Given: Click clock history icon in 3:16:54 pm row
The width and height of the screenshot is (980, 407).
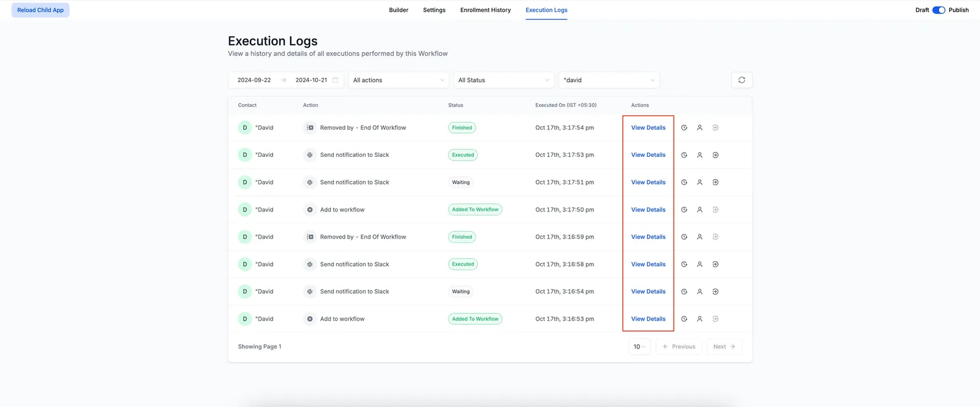Looking at the screenshot, I should pos(684,292).
